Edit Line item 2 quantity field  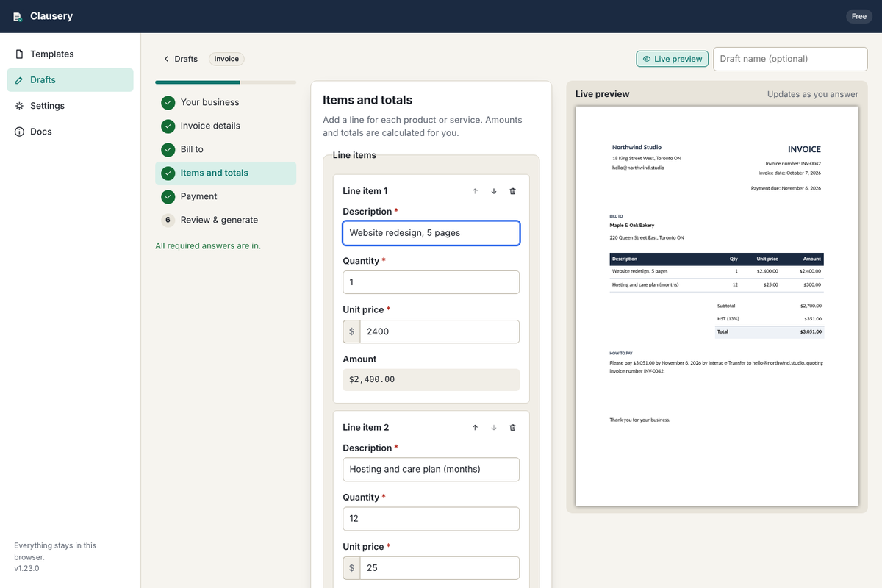(x=431, y=519)
